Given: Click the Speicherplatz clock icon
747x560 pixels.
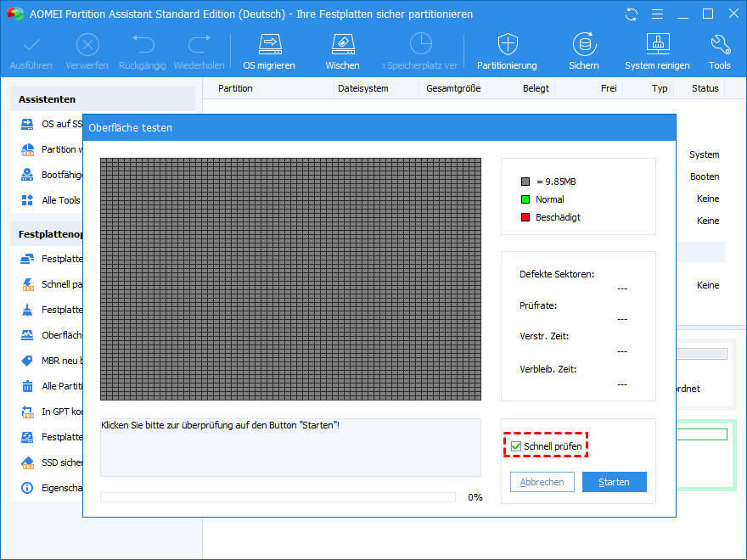Looking at the screenshot, I should 421,44.
